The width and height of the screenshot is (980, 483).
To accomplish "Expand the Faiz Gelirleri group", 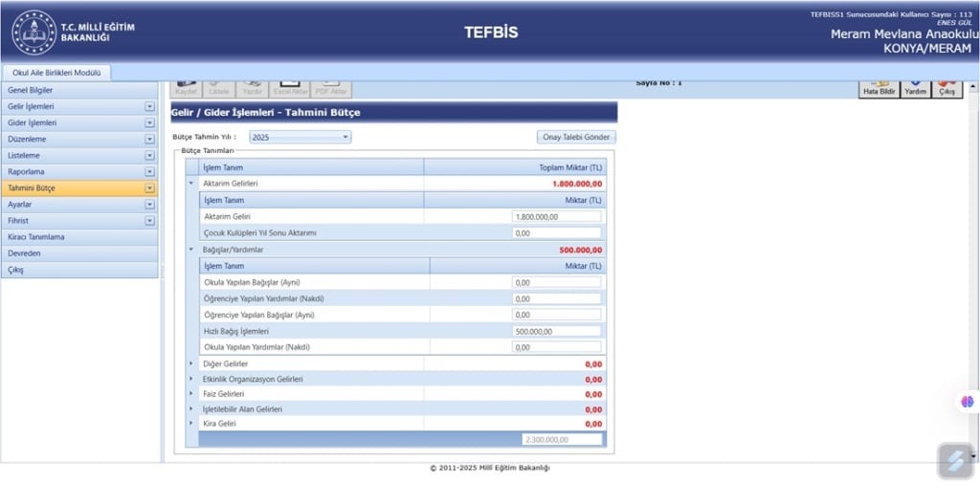I will tap(191, 394).
